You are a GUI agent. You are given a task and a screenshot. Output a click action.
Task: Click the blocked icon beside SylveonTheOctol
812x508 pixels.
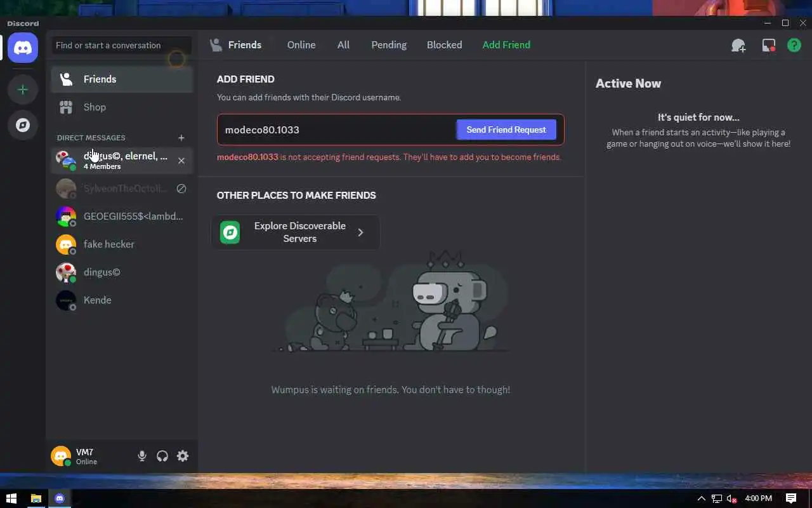pos(181,189)
